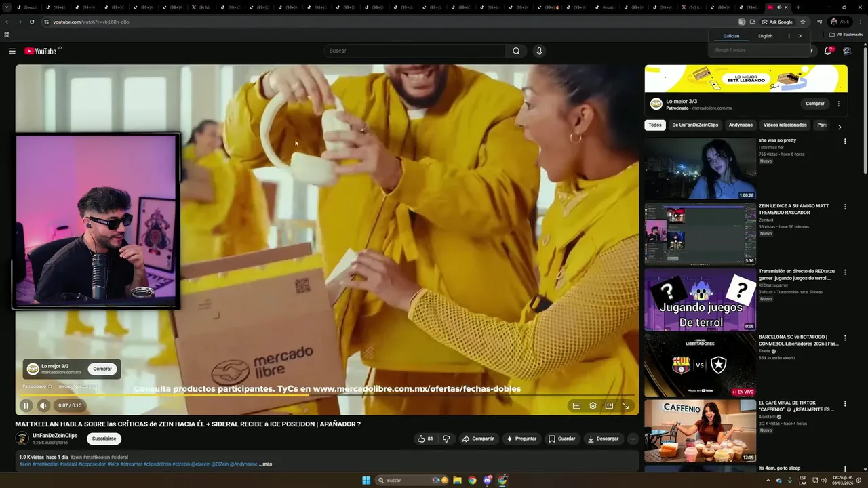Open YouTube notifications bell
Image resolution: width=868 pixels, height=488 pixels.
tap(828, 51)
